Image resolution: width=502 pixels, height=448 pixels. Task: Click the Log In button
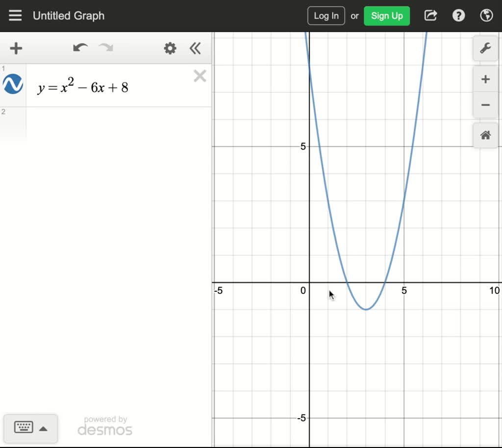click(326, 15)
